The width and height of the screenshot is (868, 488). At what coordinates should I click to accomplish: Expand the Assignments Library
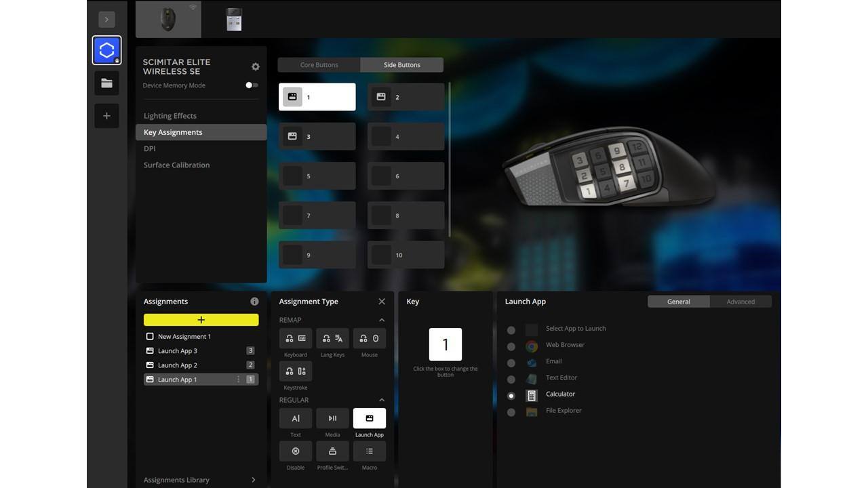click(x=254, y=480)
